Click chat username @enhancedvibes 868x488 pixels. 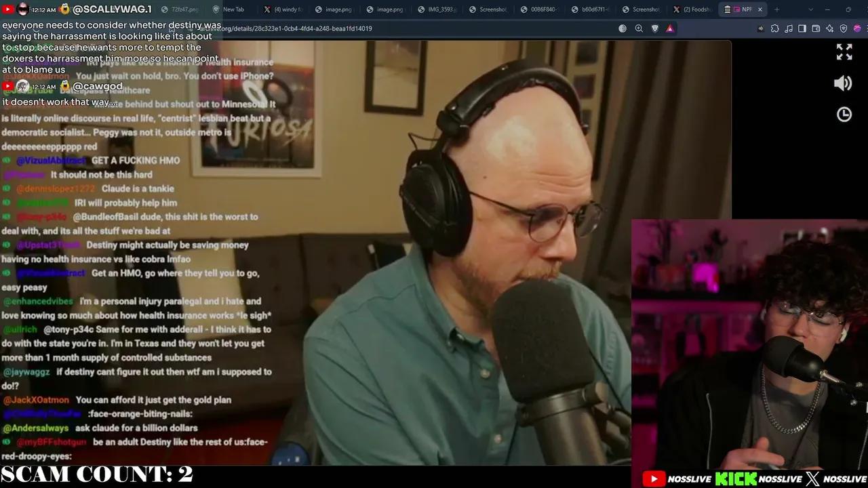(x=38, y=301)
